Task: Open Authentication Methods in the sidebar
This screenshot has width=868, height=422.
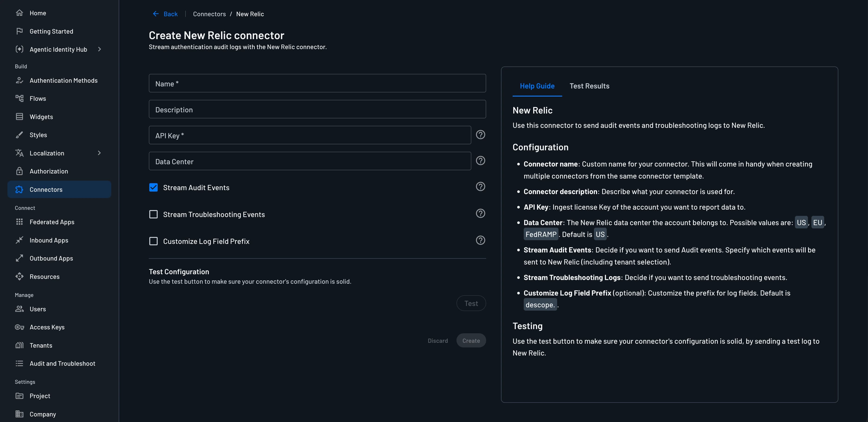Action: (x=59, y=80)
